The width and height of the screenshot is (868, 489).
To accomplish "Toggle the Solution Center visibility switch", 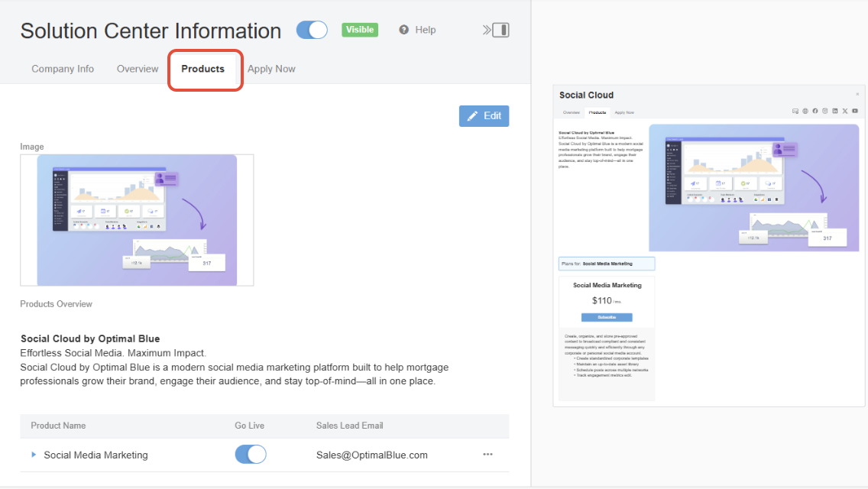I will coord(312,30).
